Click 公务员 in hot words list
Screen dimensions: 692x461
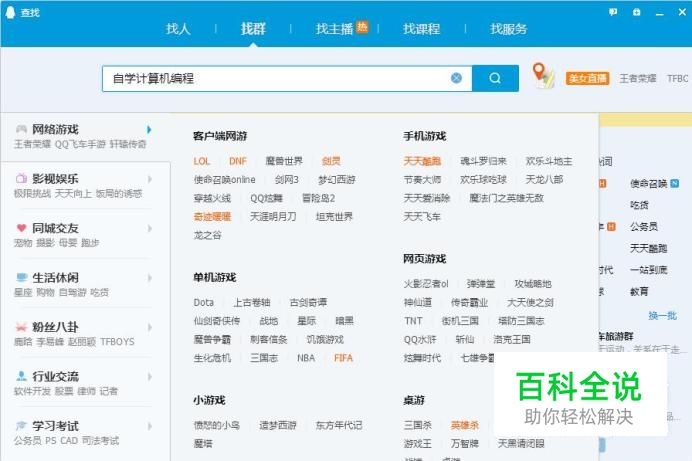tap(643, 227)
